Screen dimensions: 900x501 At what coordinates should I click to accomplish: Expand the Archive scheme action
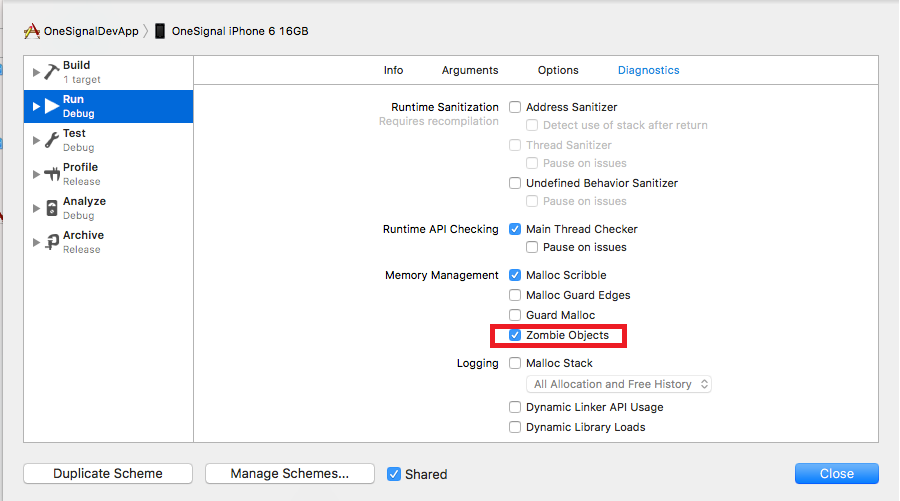click(36, 242)
